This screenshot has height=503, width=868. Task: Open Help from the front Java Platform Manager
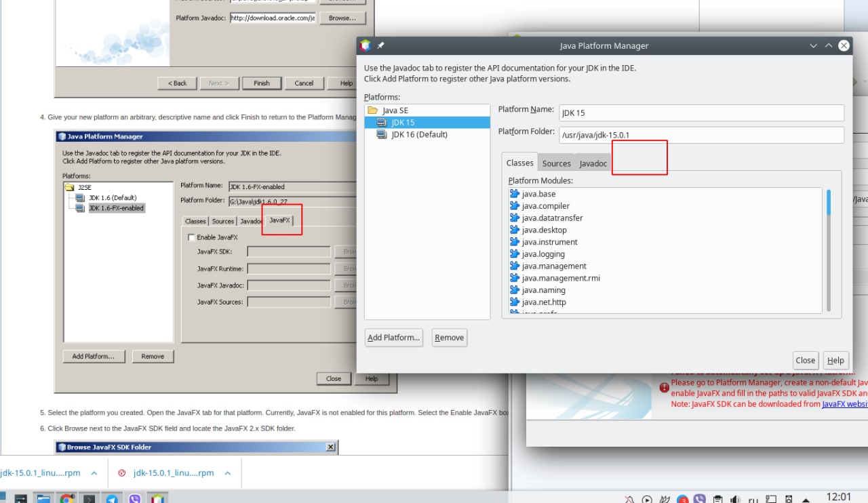pos(835,361)
